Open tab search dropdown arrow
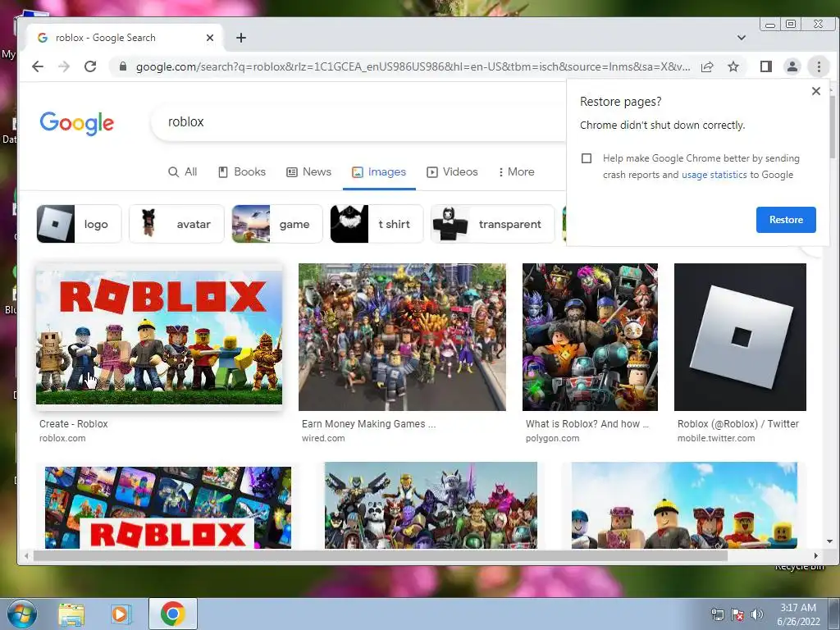Screen dimensions: 840x630 tap(742, 38)
